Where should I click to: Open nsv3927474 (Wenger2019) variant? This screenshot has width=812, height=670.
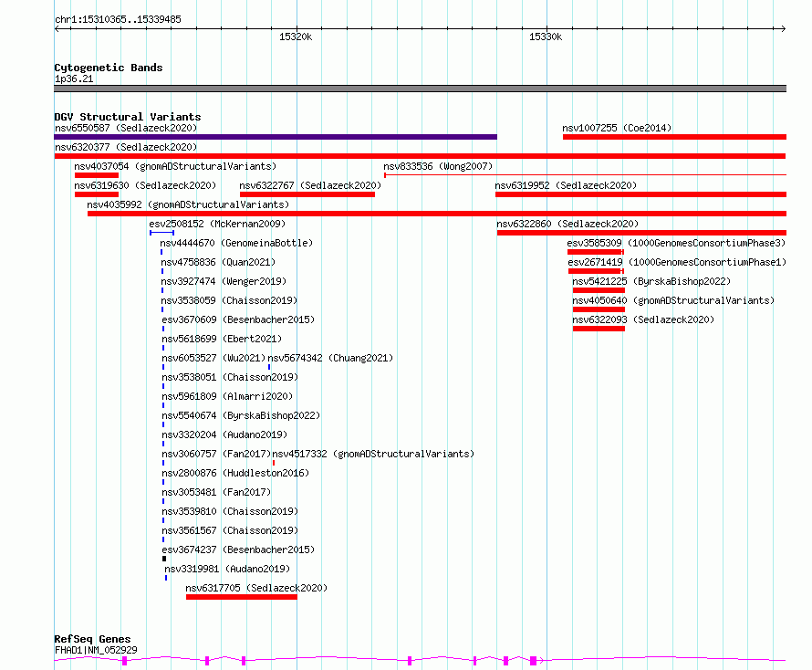[x=224, y=281]
